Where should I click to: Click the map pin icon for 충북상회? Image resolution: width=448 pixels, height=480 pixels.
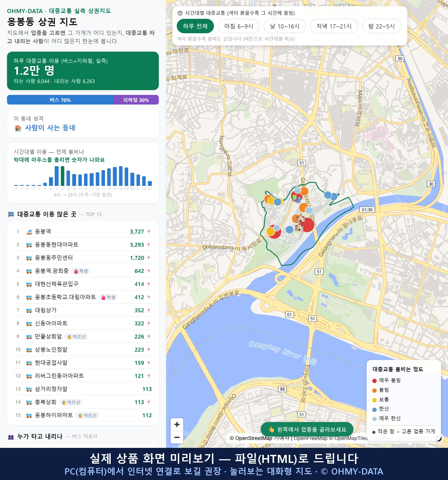point(149,402)
